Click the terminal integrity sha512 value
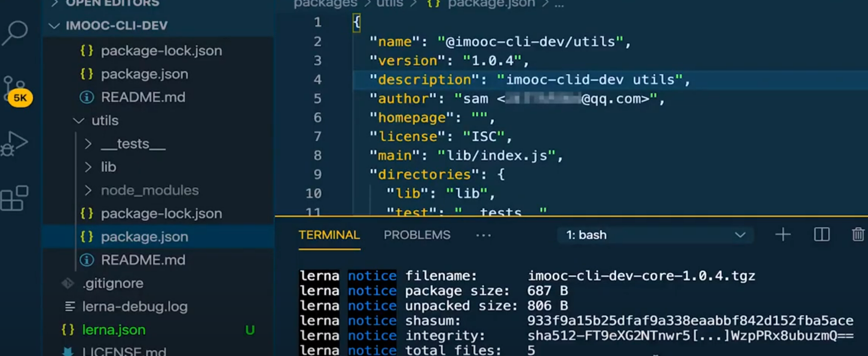The width and height of the screenshot is (868, 356). pos(690,336)
